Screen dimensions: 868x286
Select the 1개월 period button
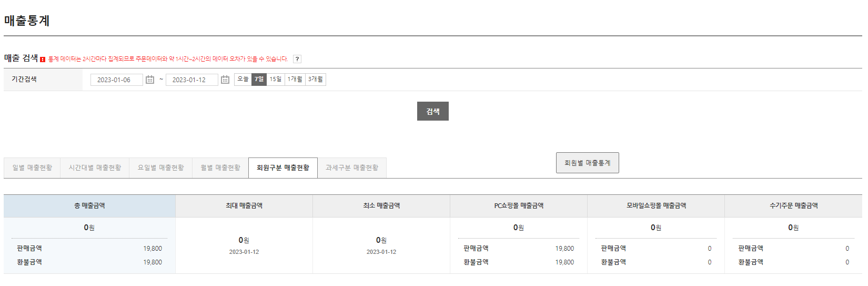pyautogui.click(x=295, y=80)
